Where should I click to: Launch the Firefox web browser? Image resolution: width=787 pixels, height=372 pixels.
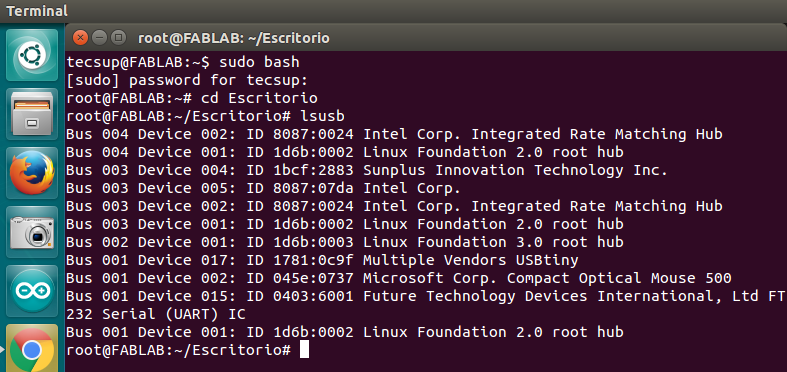[x=32, y=173]
